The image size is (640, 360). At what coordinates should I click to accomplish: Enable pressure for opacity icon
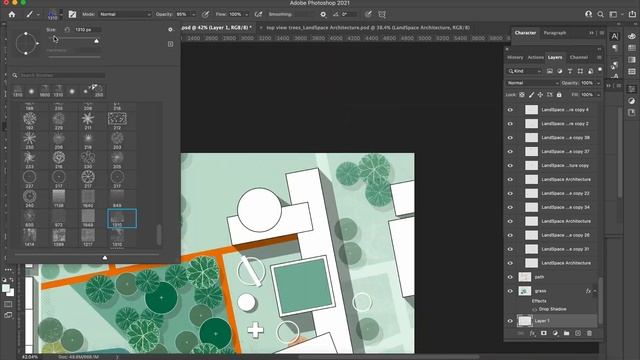click(x=206, y=14)
